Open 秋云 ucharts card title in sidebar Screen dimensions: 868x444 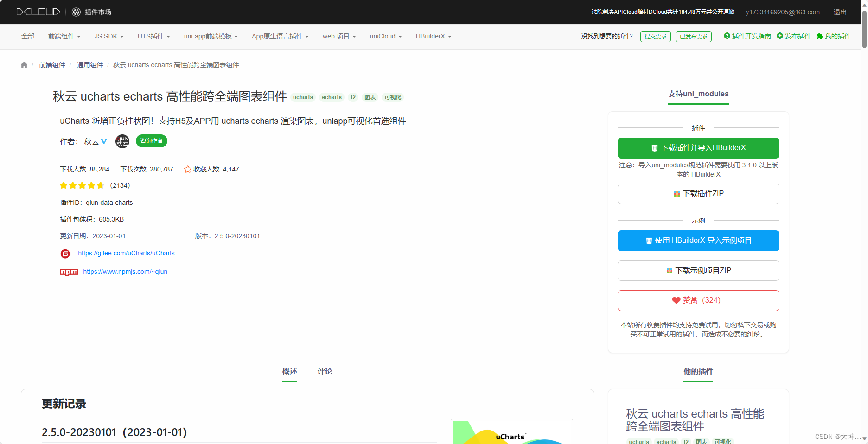click(x=695, y=420)
